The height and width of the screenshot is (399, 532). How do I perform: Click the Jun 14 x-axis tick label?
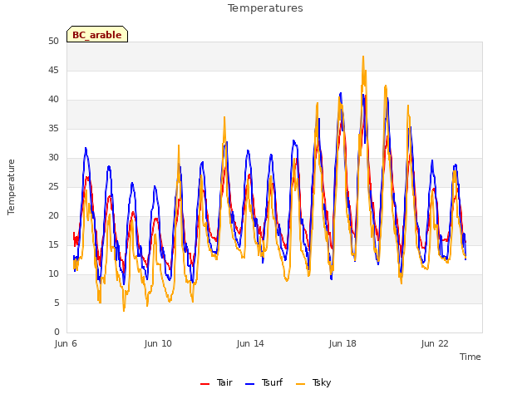[250, 343]
